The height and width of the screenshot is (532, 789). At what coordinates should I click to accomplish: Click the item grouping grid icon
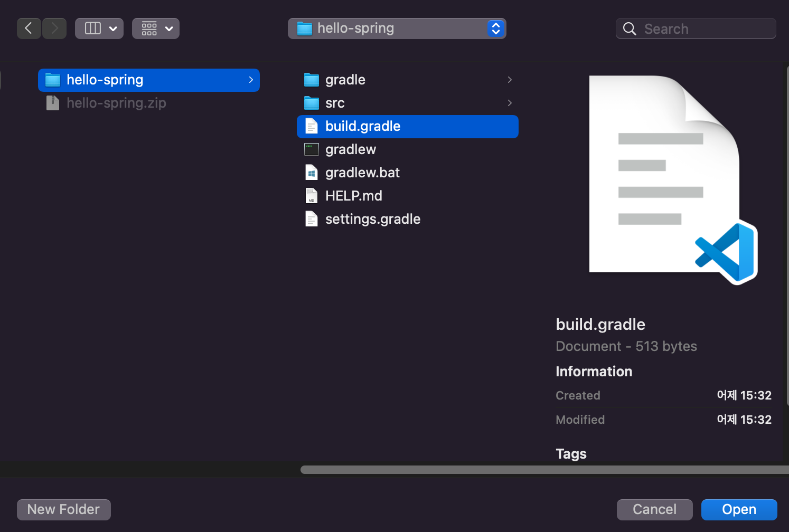149,28
